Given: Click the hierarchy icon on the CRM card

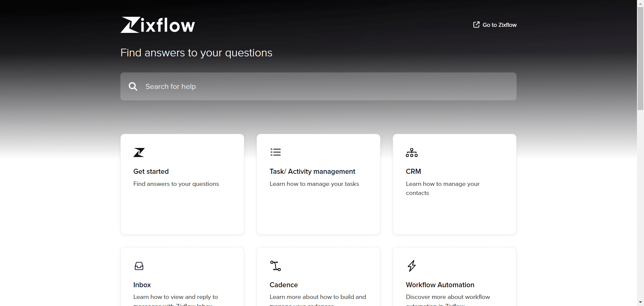Looking at the screenshot, I should tap(412, 152).
